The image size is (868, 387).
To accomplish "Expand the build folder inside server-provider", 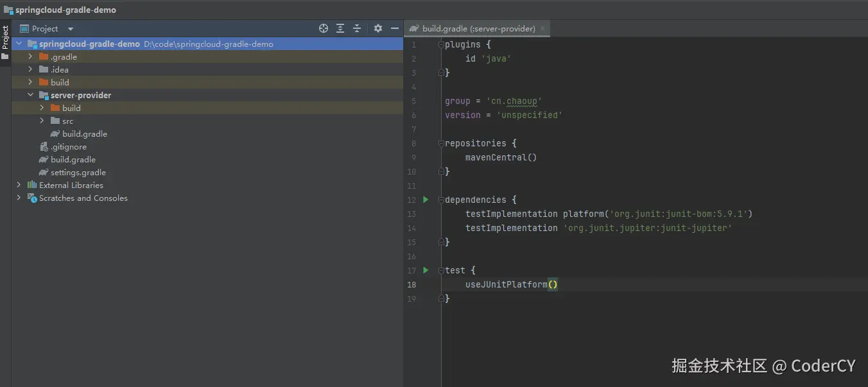I will 42,108.
